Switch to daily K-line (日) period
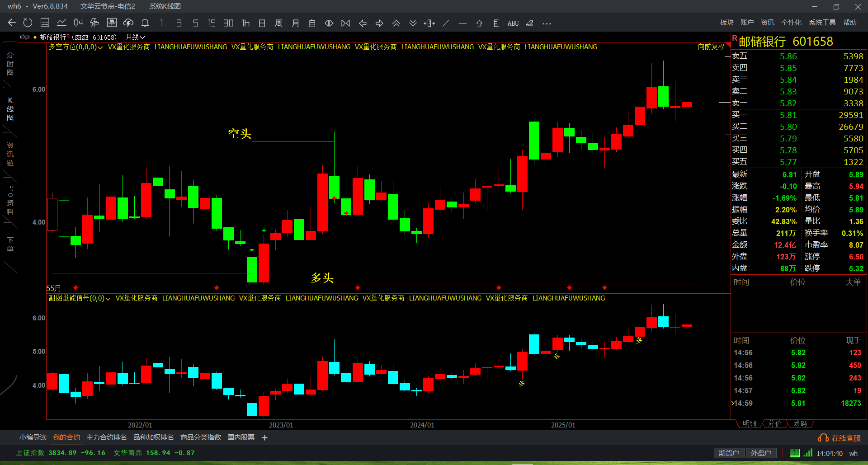Image resolution: width=868 pixels, height=465 pixels. tap(262, 23)
